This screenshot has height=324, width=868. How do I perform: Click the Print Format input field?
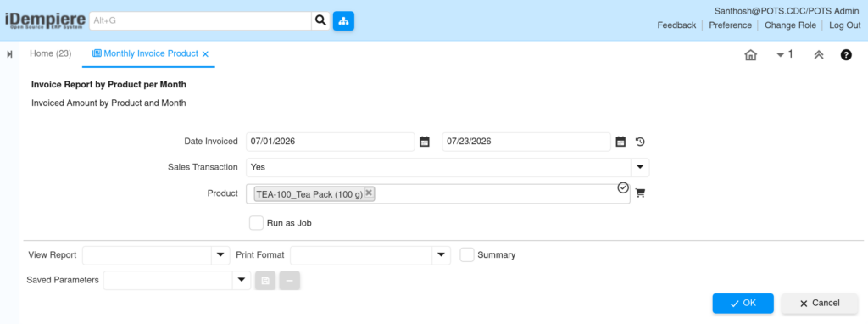[x=361, y=254]
